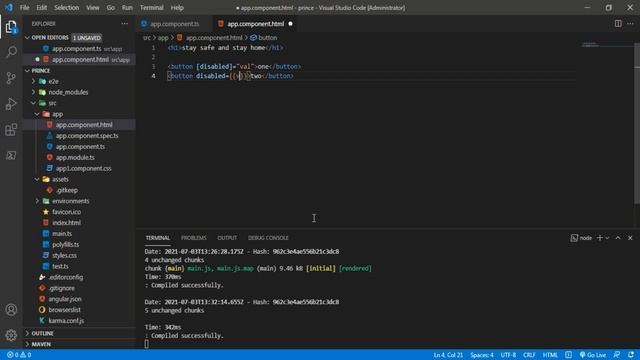
Task: Open Explorer more actions ellipsis
Action: click(x=124, y=24)
